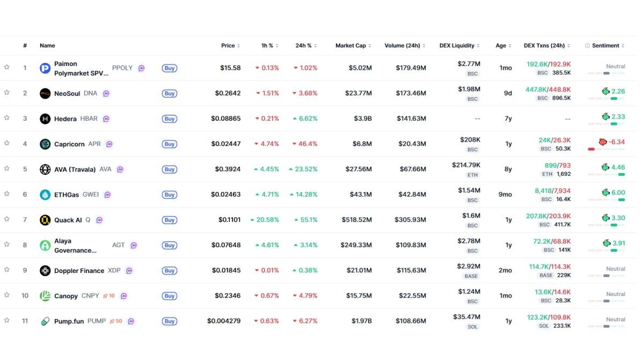
Task: Sort table by Volume (24h) column
Action: click(x=405, y=46)
